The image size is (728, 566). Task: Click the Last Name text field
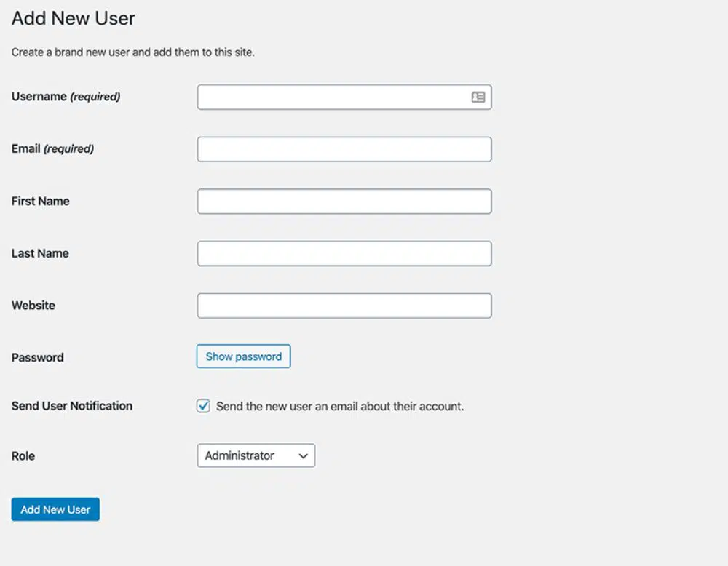pyautogui.click(x=344, y=254)
